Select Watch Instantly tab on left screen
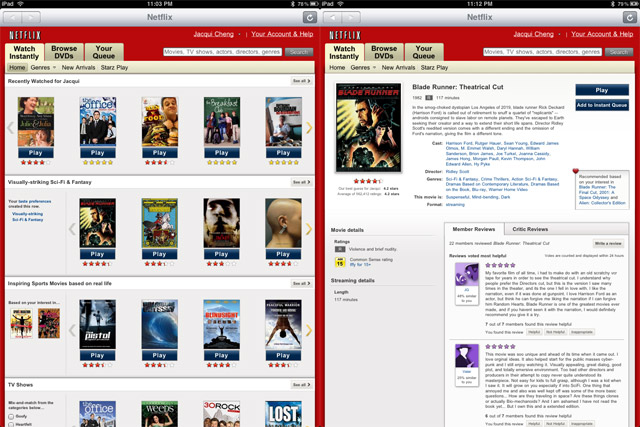 click(24, 52)
